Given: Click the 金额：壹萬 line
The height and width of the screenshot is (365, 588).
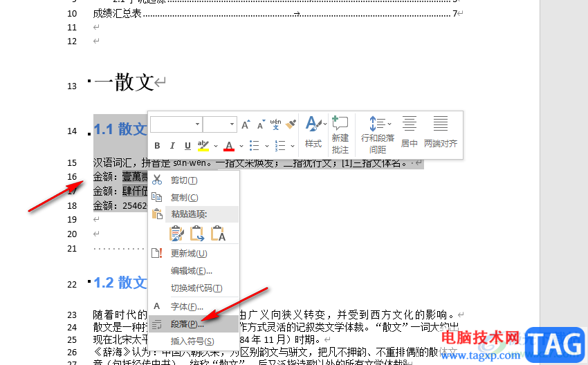Looking at the screenshot, I should [120, 176].
